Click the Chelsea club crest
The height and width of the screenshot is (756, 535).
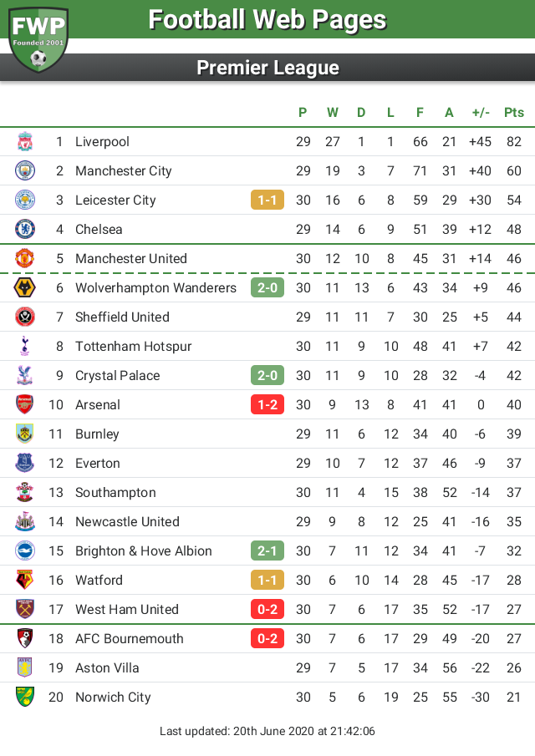[x=25, y=230]
